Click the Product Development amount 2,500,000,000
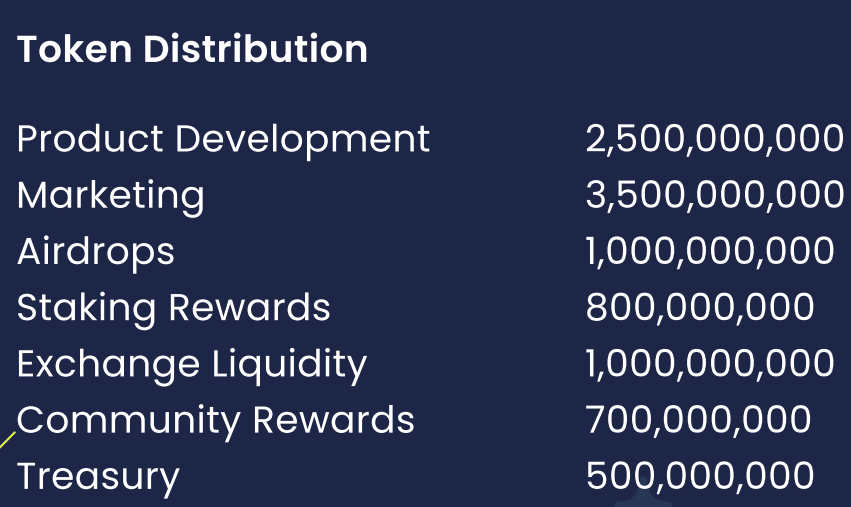The image size is (851, 507). coord(715,139)
